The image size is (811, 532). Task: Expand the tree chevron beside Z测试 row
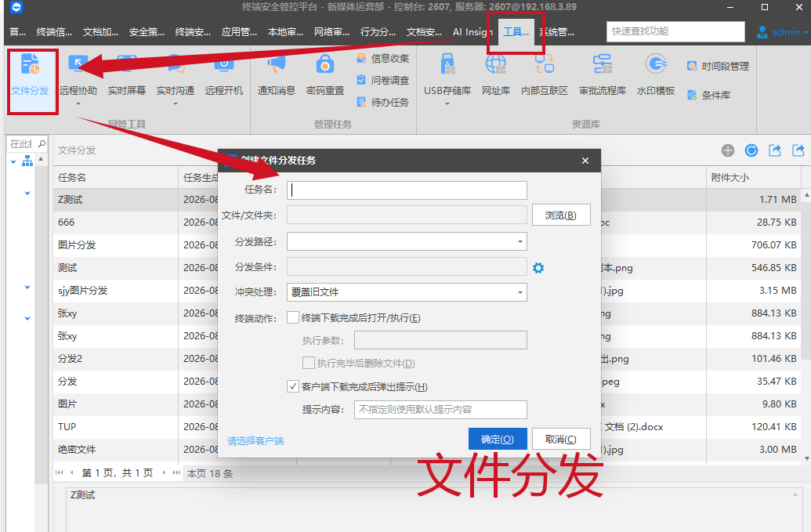[x=27, y=194]
